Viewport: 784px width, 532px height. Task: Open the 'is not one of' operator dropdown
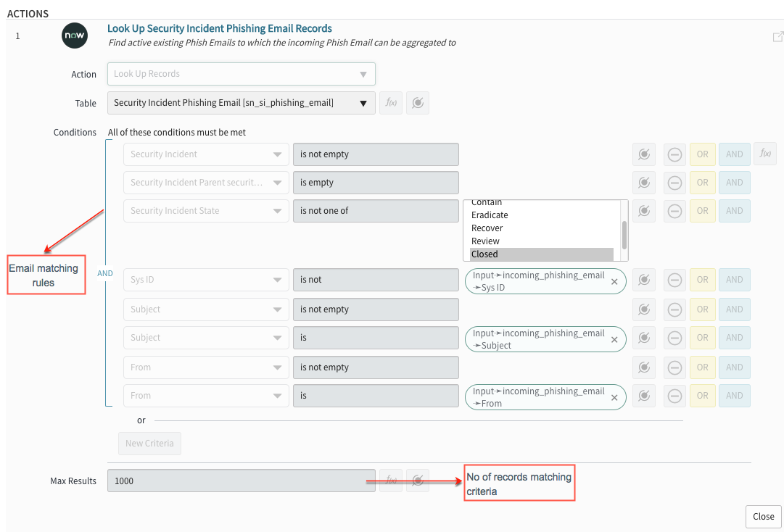click(x=376, y=211)
